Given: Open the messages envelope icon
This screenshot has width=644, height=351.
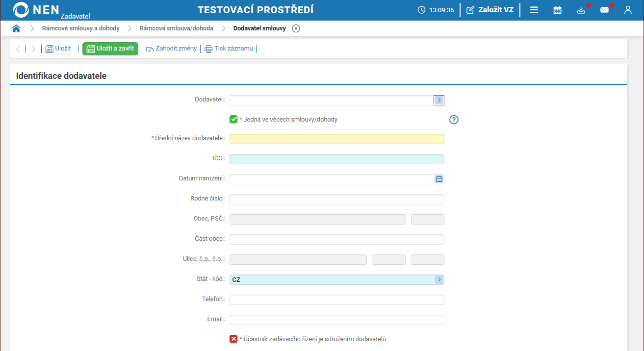Looking at the screenshot, I should click(604, 10).
